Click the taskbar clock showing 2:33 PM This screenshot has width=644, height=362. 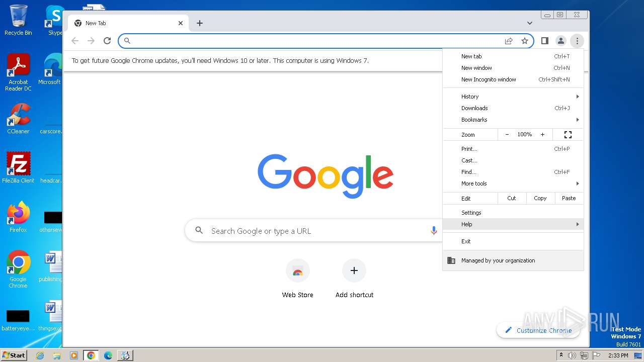[x=618, y=355]
